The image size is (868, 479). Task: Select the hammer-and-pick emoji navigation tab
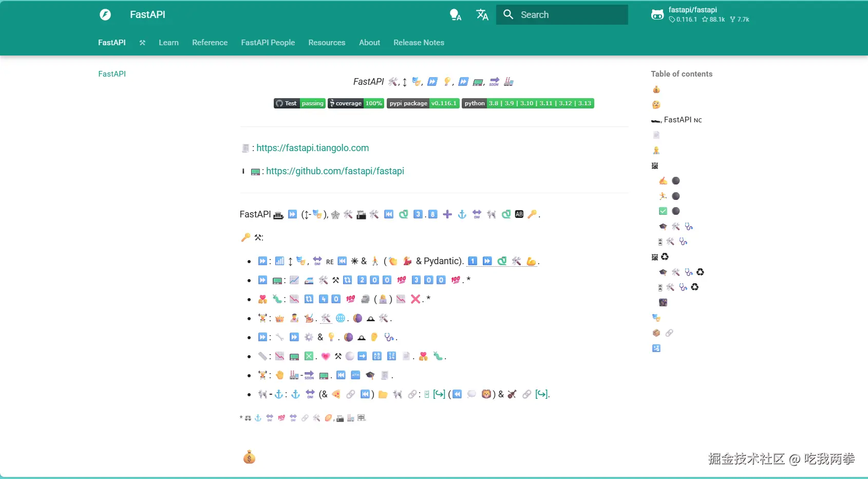click(142, 43)
